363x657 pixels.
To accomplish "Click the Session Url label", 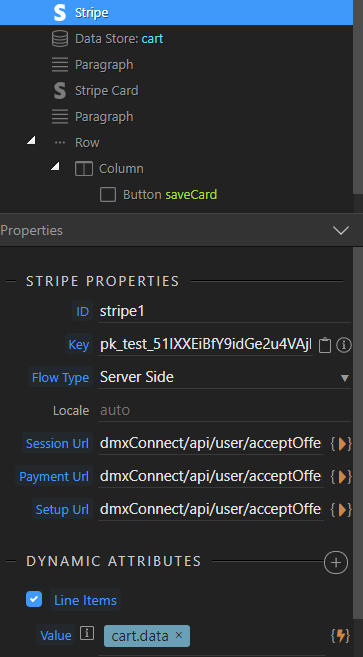I will coord(57,443).
